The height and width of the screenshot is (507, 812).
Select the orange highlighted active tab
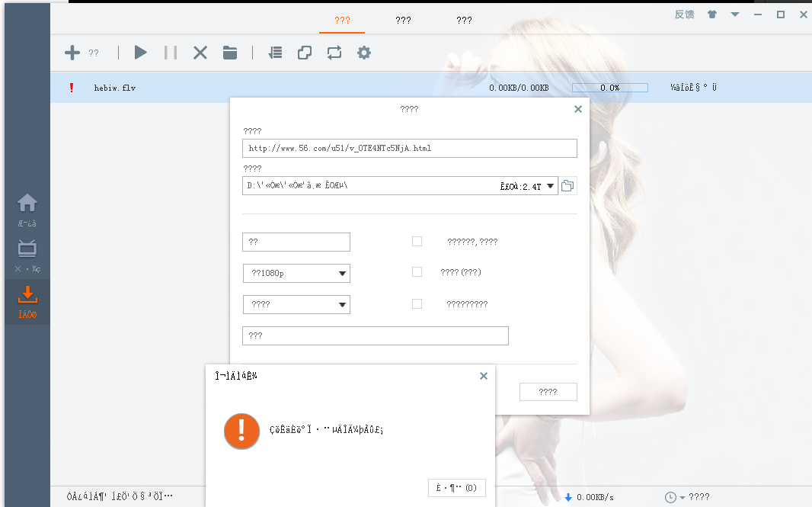click(342, 21)
